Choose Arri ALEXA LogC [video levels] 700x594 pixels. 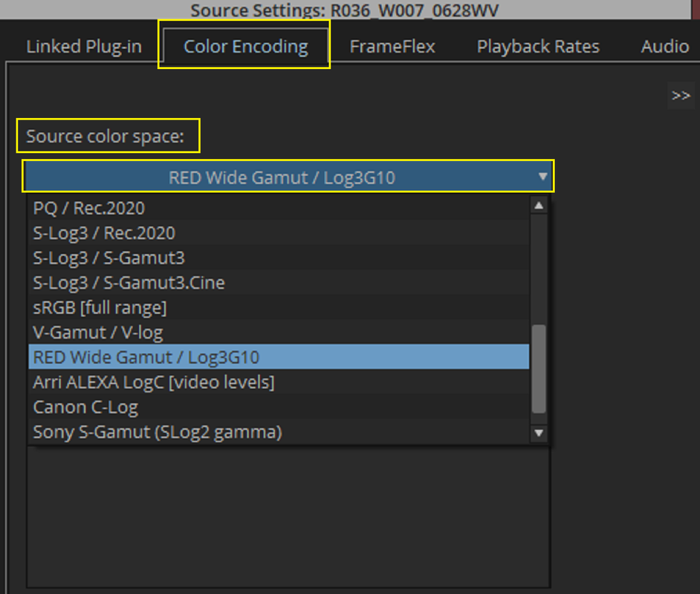(x=279, y=382)
